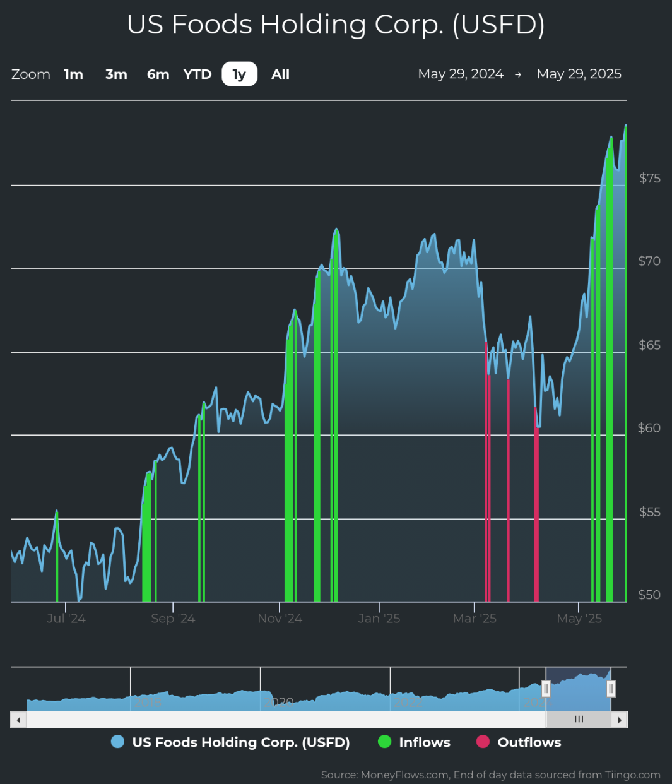Image resolution: width=672 pixels, height=784 pixels.
Task: Click the 2020 label in the navigator
Action: click(278, 702)
